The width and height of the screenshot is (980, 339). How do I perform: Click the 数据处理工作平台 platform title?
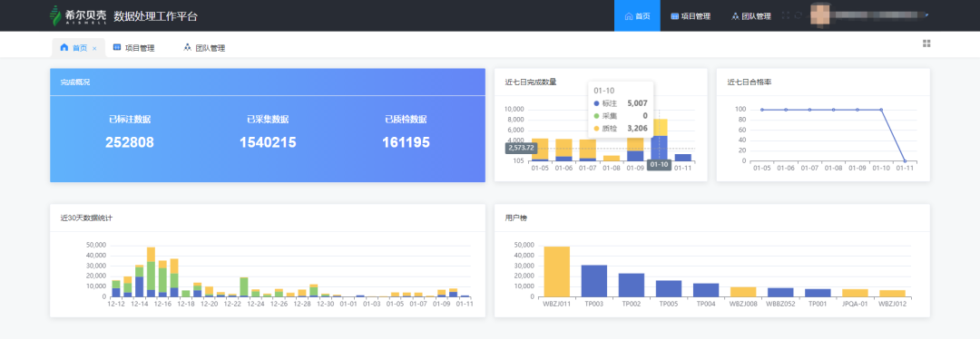pos(156,16)
